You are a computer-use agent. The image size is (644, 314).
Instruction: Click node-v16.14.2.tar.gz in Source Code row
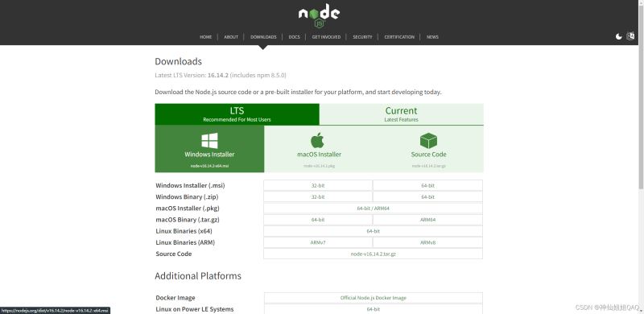[x=373, y=254]
